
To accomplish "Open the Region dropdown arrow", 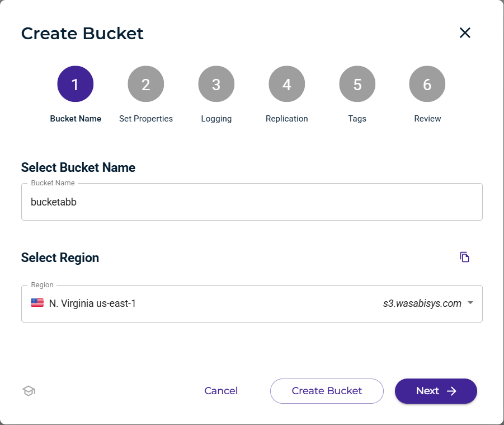I will [x=470, y=303].
